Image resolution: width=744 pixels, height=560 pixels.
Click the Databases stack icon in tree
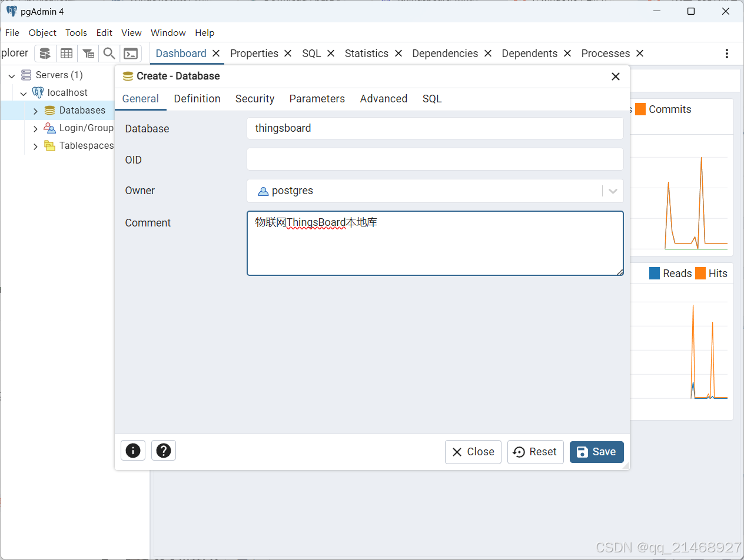(49, 110)
